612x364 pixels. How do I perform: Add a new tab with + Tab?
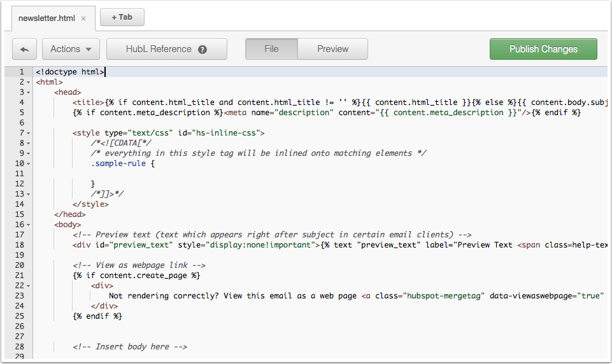(122, 17)
